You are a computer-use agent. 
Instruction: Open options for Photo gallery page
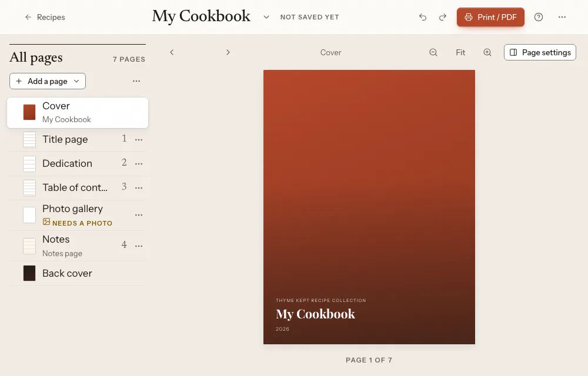tap(139, 215)
